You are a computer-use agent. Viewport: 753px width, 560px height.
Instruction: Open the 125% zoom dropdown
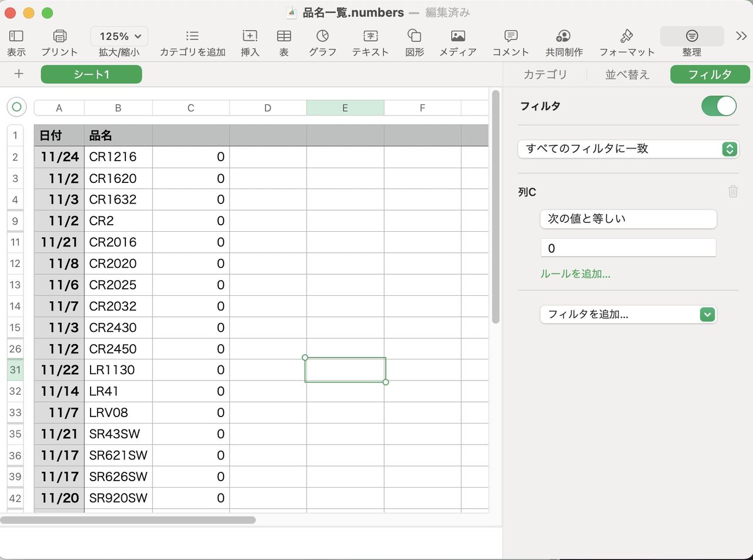pos(119,36)
